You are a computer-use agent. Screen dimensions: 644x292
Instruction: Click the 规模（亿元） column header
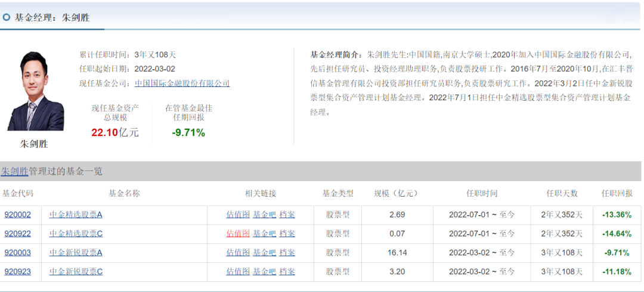point(398,193)
